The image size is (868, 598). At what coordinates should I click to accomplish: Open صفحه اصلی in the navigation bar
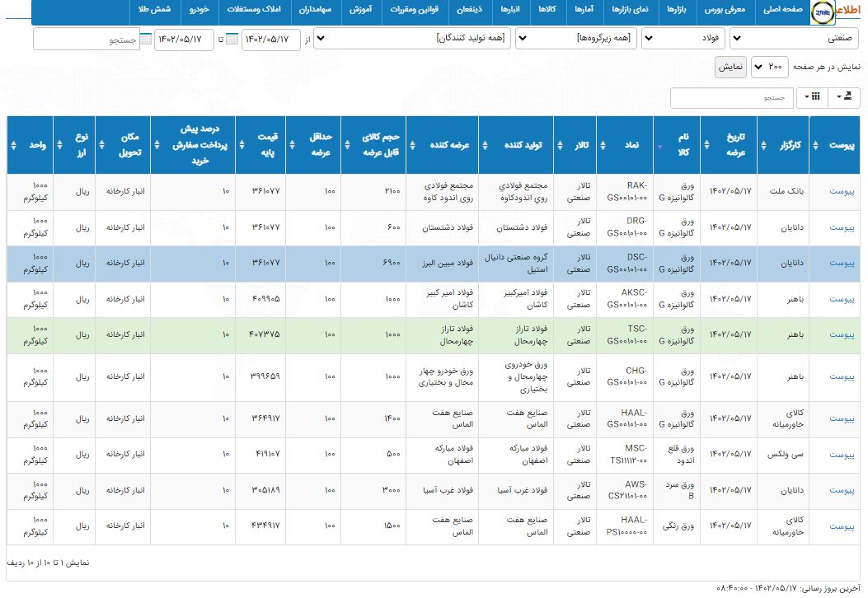(x=782, y=9)
